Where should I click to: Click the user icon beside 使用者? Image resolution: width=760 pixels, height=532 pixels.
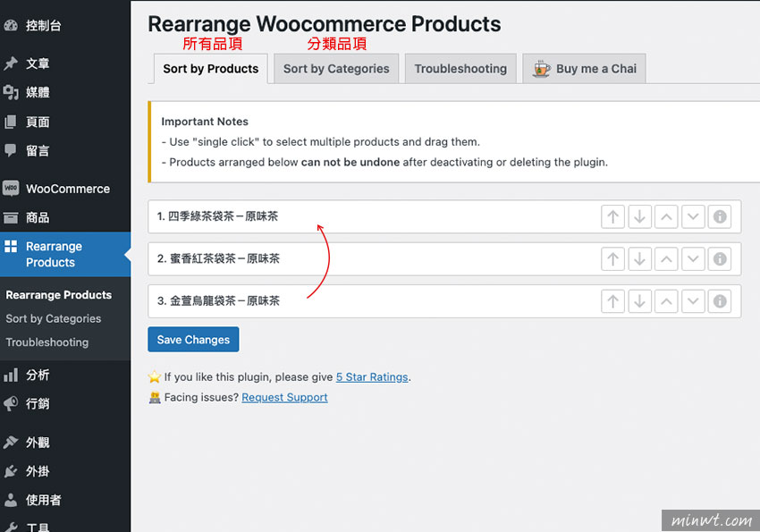coord(11,500)
